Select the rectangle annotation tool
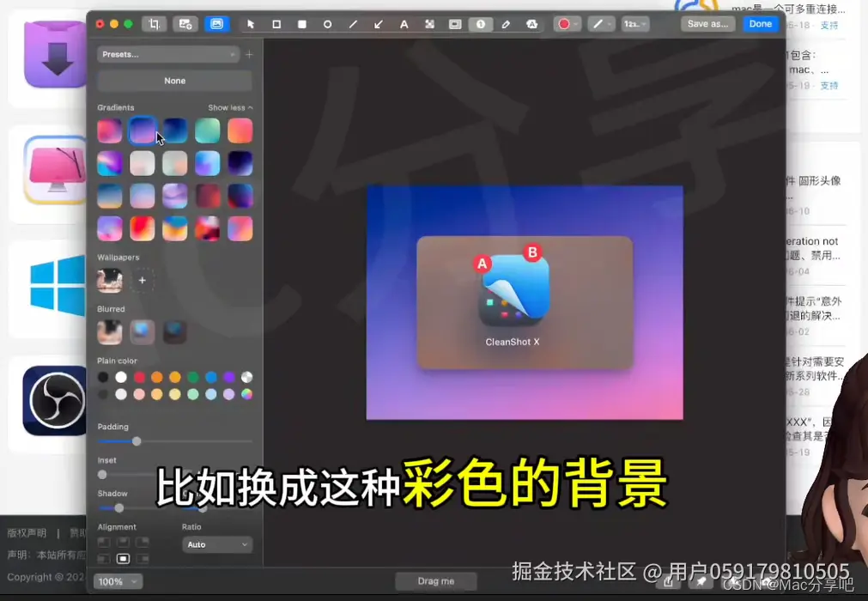 (x=276, y=24)
